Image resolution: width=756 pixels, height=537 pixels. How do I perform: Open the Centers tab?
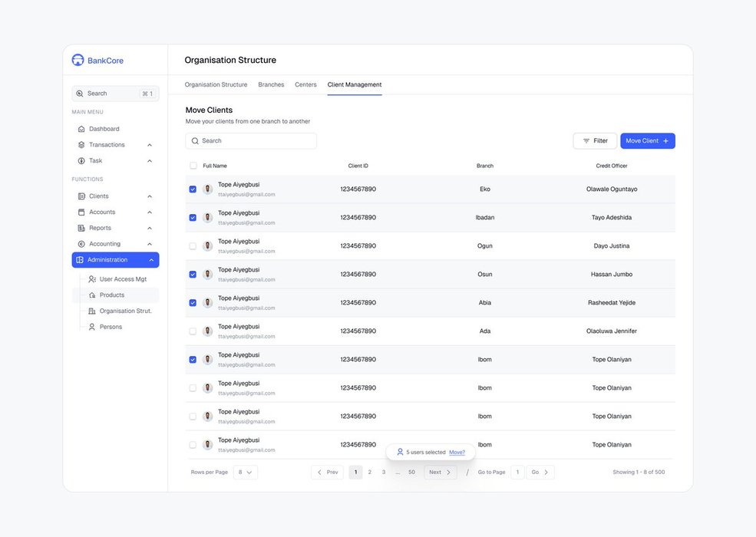pos(305,85)
